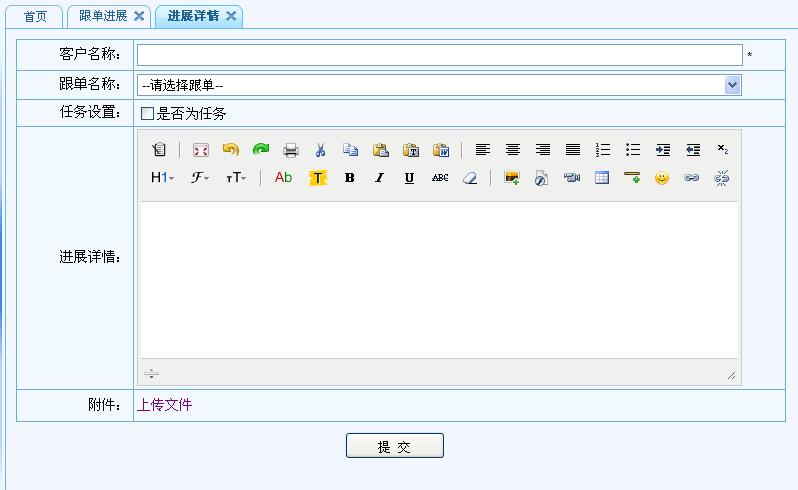Remove hyperlink with the unlink icon

(x=722, y=178)
